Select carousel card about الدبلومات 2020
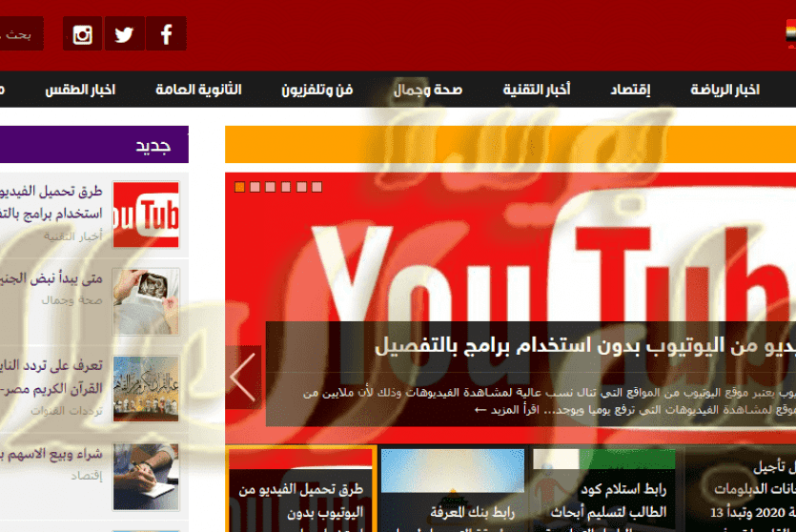Screen dimensions: 796x532 (x=740, y=489)
